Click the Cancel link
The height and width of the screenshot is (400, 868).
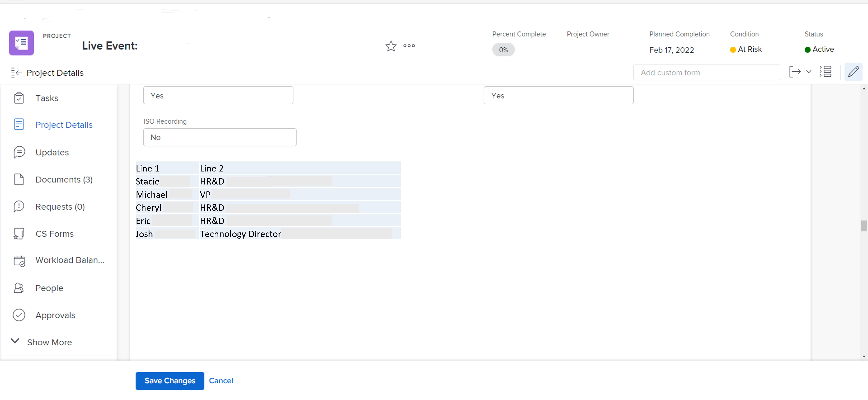[x=221, y=381]
